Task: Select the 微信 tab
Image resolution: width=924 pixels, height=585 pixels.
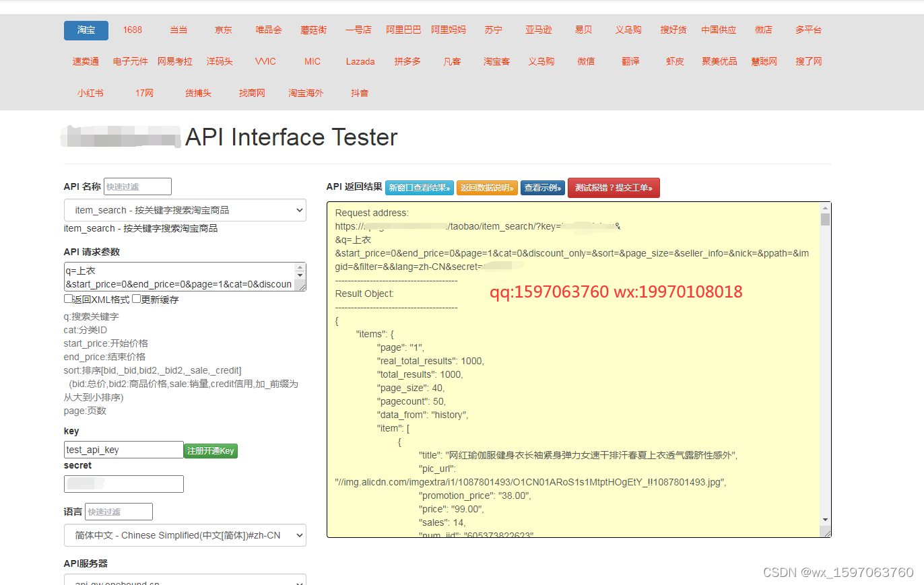Action: click(x=586, y=62)
